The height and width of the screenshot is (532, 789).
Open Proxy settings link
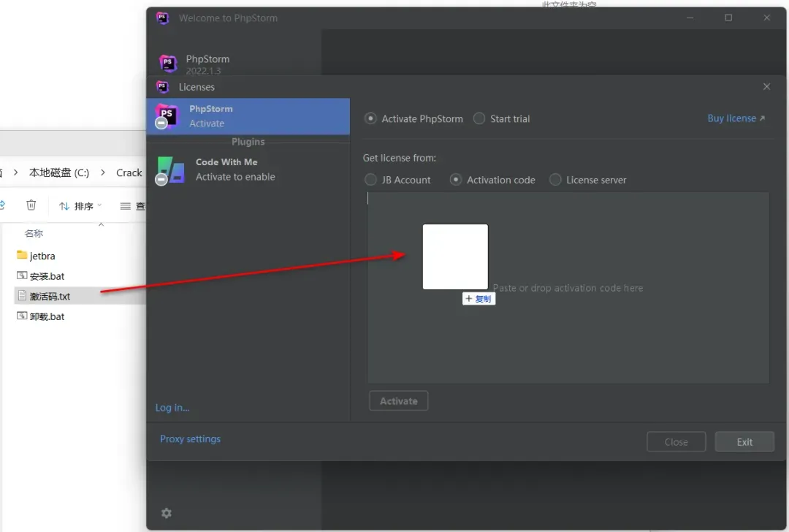[x=190, y=439]
